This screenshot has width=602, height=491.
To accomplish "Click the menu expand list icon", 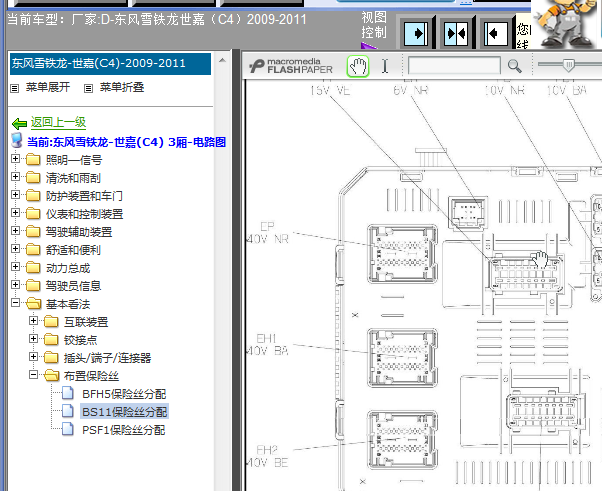I will click(x=15, y=89).
